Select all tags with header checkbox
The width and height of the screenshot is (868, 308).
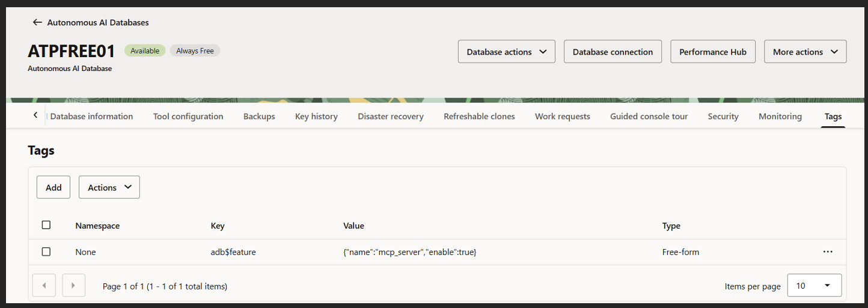click(46, 225)
